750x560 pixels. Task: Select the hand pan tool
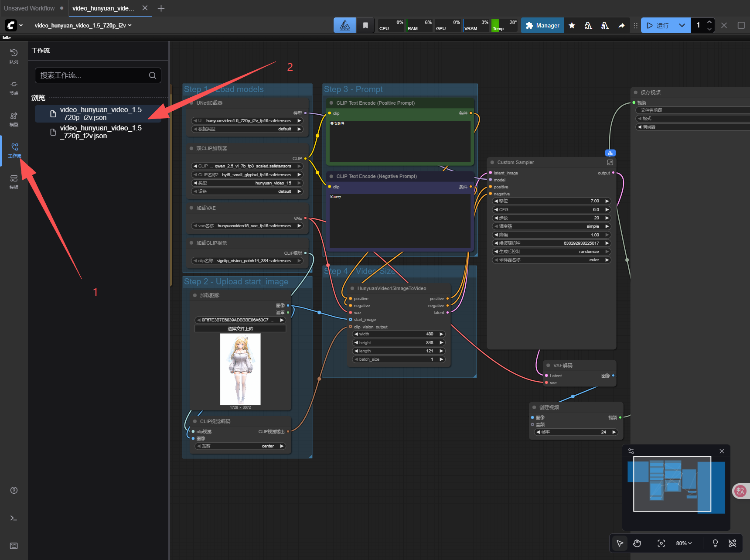(637, 543)
